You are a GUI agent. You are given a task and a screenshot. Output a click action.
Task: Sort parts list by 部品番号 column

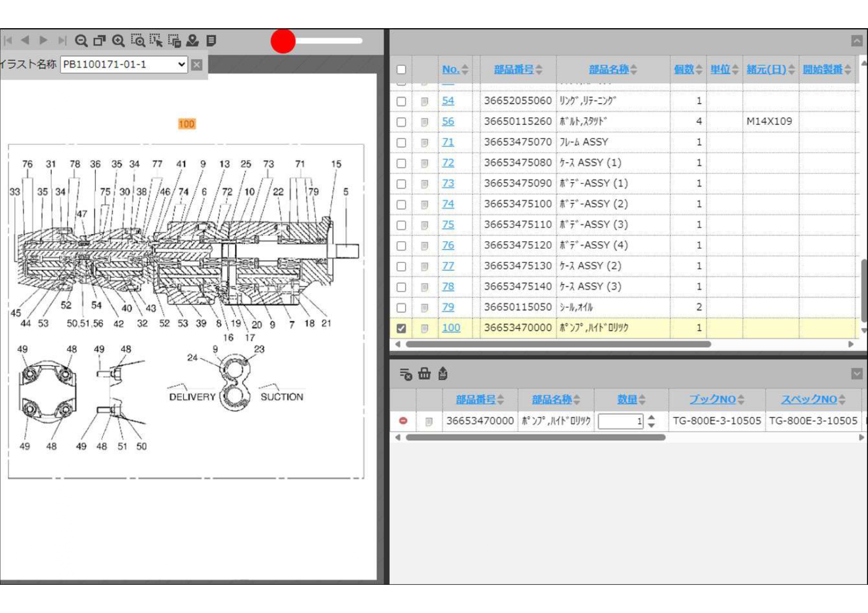(513, 70)
